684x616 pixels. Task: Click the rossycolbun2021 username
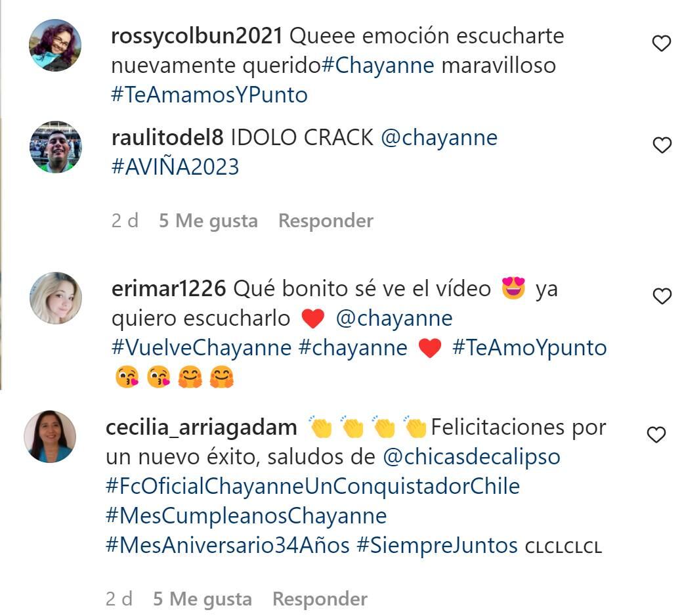pos(197,35)
